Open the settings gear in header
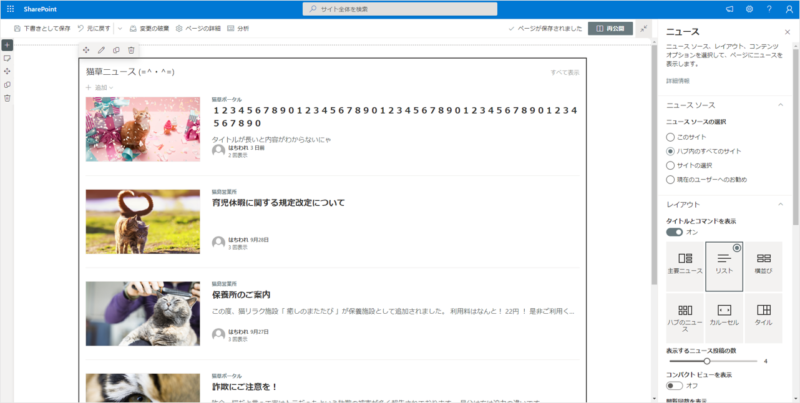The image size is (800, 403). tap(749, 9)
